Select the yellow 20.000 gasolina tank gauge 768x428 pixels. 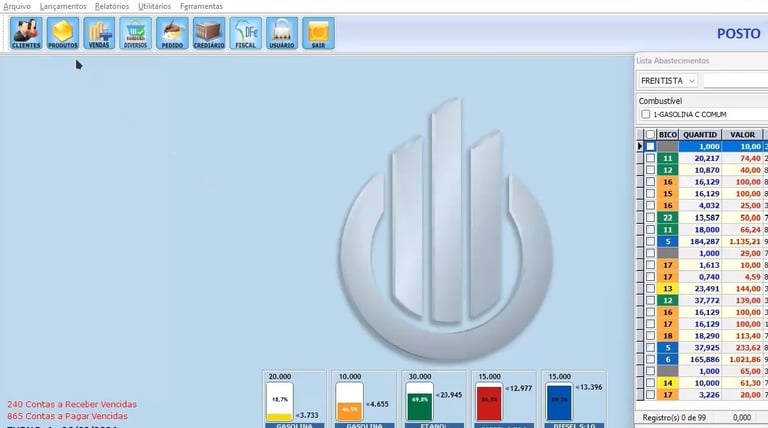280,402
